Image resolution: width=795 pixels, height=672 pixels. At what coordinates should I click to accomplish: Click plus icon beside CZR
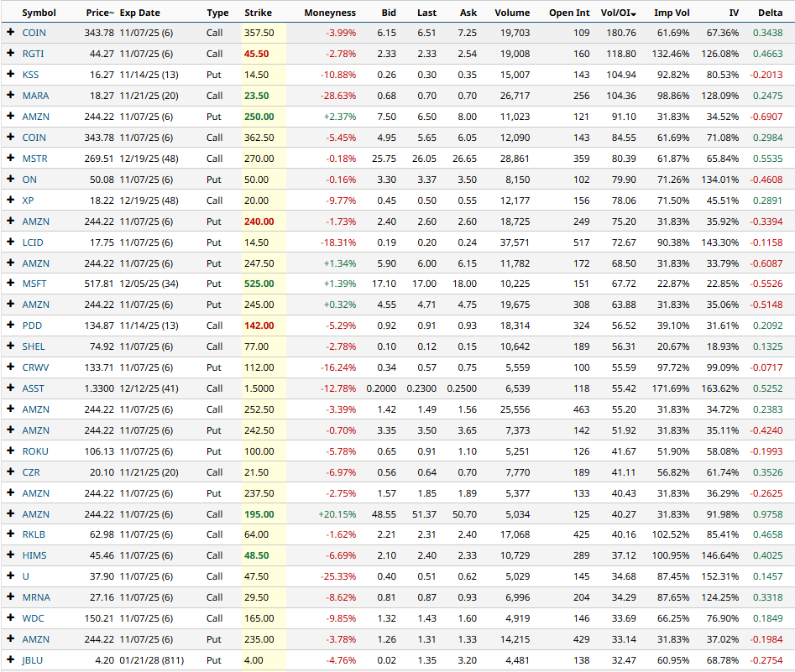pos(10,471)
